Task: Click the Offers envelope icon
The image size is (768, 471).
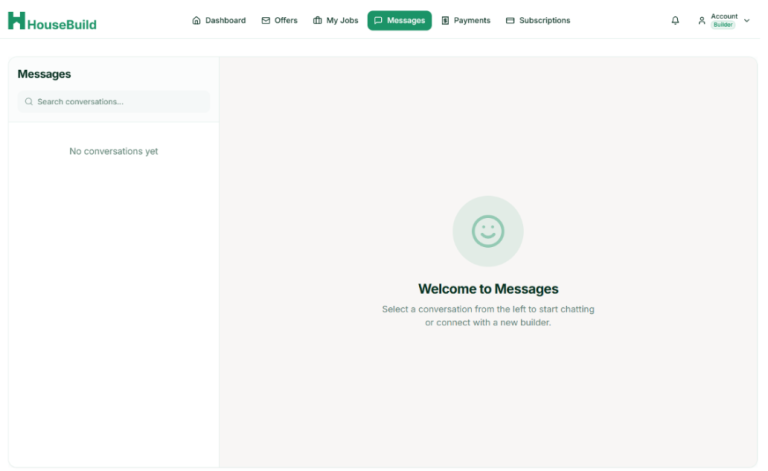Action: [266, 20]
